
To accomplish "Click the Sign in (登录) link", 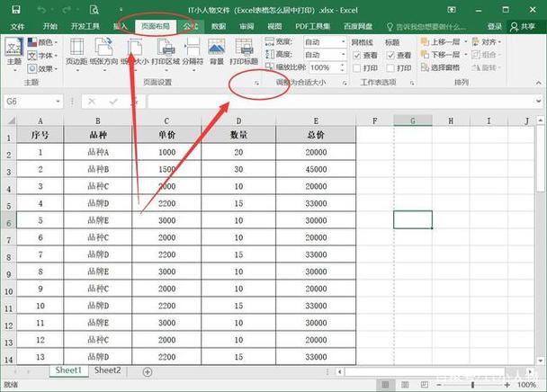I will [x=494, y=26].
